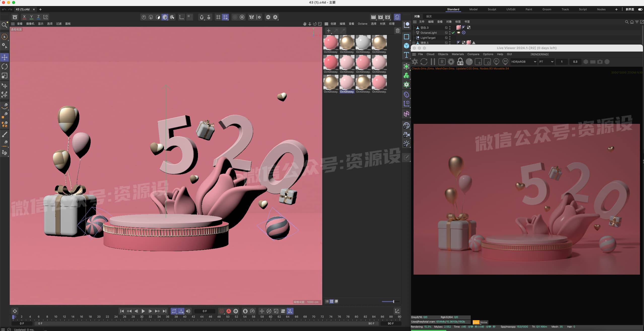Switch to the Sculpt layout tab
Screen dimensions: 644x331
click(492, 9)
